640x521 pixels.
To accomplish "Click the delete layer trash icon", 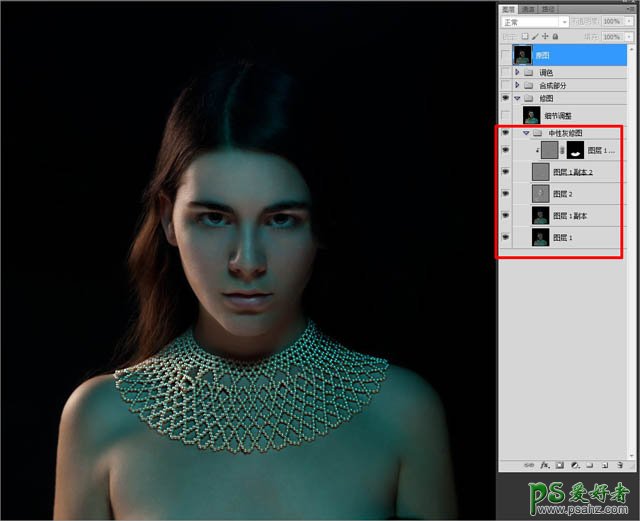I will [x=620, y=465].
